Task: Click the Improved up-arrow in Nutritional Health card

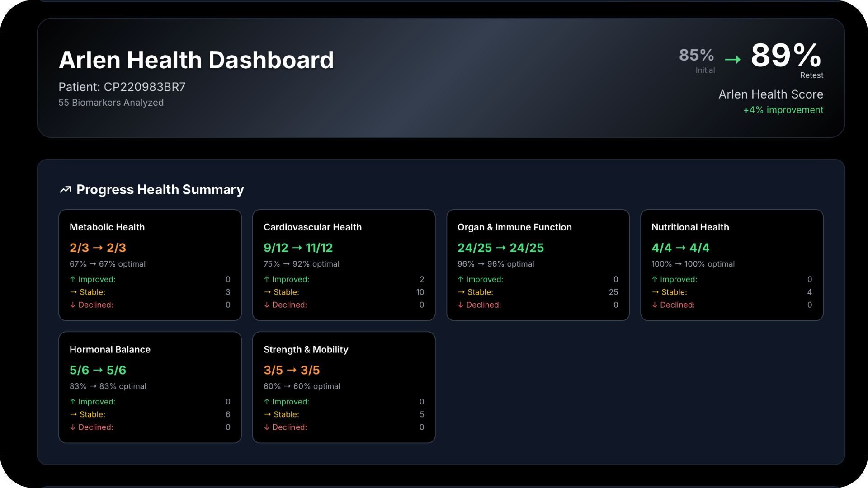Action: tap(655, 280)
